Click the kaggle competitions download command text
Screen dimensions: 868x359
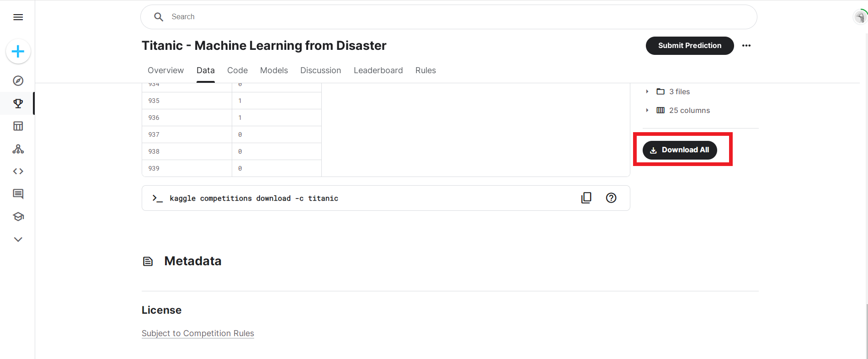254,198
